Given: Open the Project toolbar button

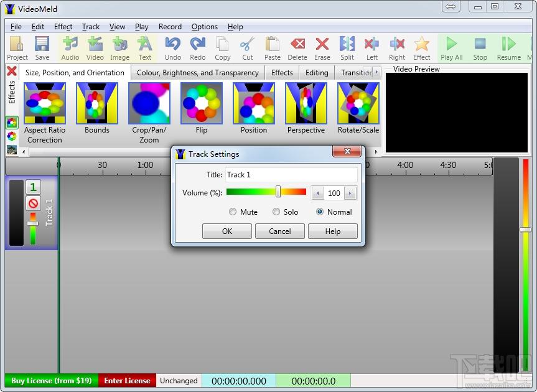Looking at the screenshot, I should pyautogui.click(x=17, y=49).
